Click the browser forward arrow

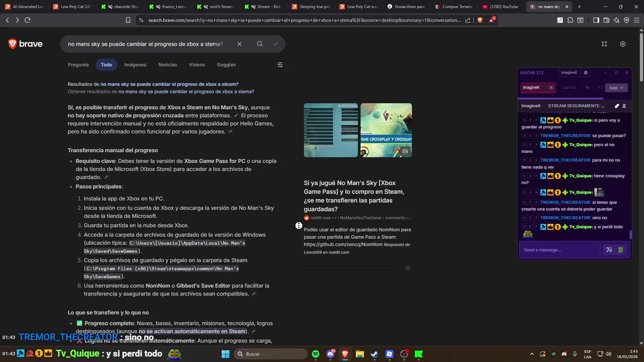17,20
